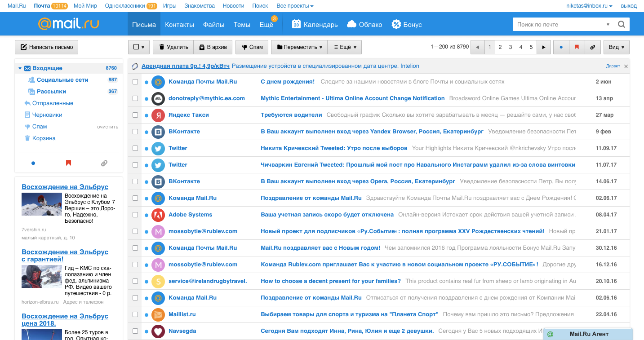Switch to the Контакты tab
The width and height of the screenshot is (644, 340).
pos(179,24)
